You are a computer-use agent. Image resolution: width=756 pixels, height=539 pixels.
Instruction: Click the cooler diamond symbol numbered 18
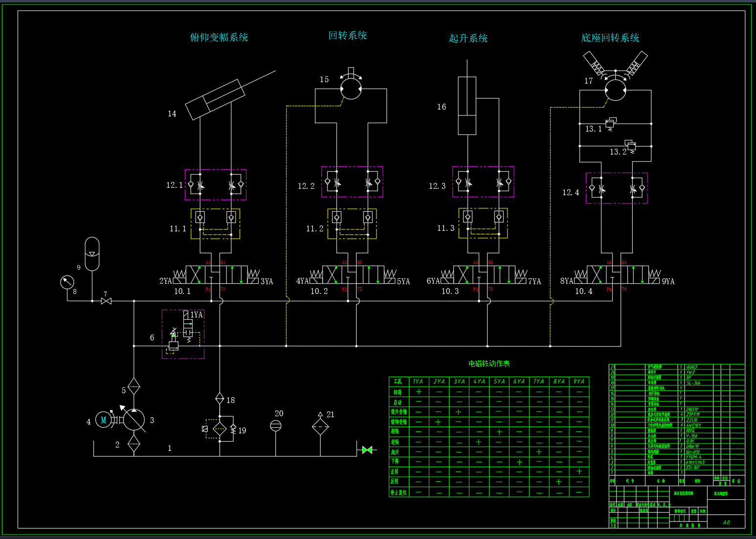tap(220, 398)
